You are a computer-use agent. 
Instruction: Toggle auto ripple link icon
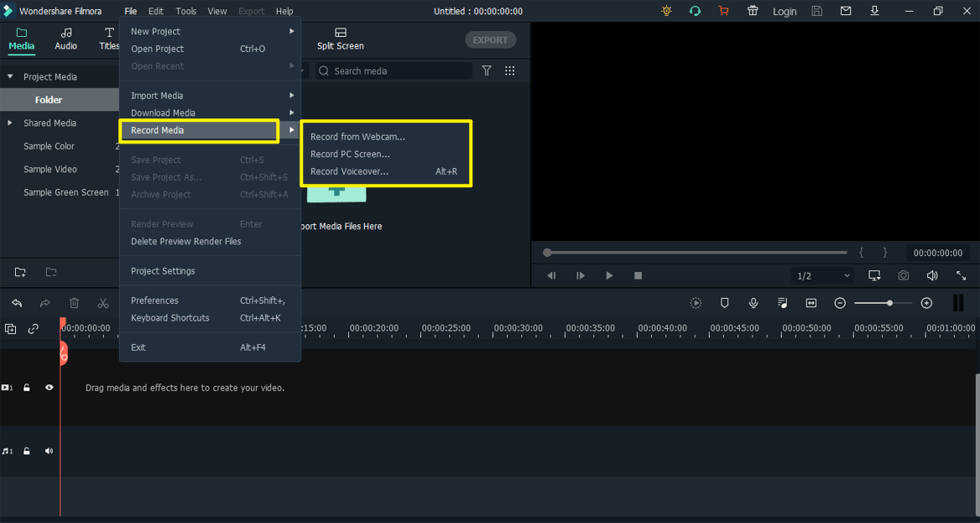click(x=33, y=328)
